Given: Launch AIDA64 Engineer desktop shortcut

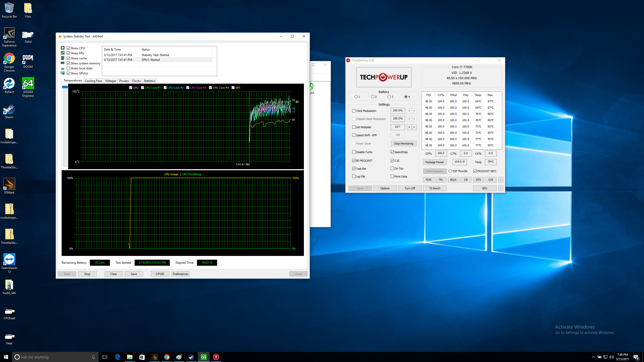Looking at the screenshot, I should [28, 87].
